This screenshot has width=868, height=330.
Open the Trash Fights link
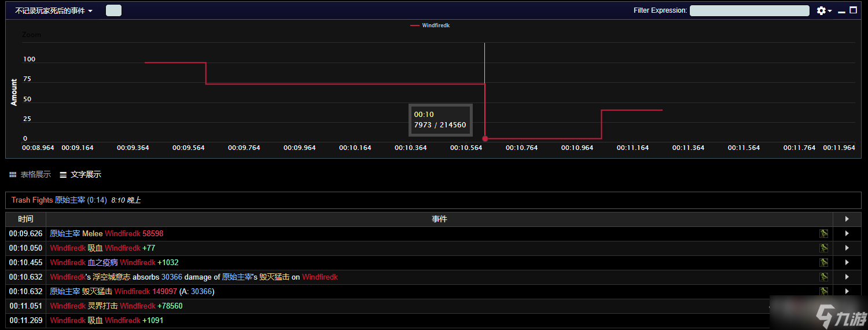(x=32, y=200)
